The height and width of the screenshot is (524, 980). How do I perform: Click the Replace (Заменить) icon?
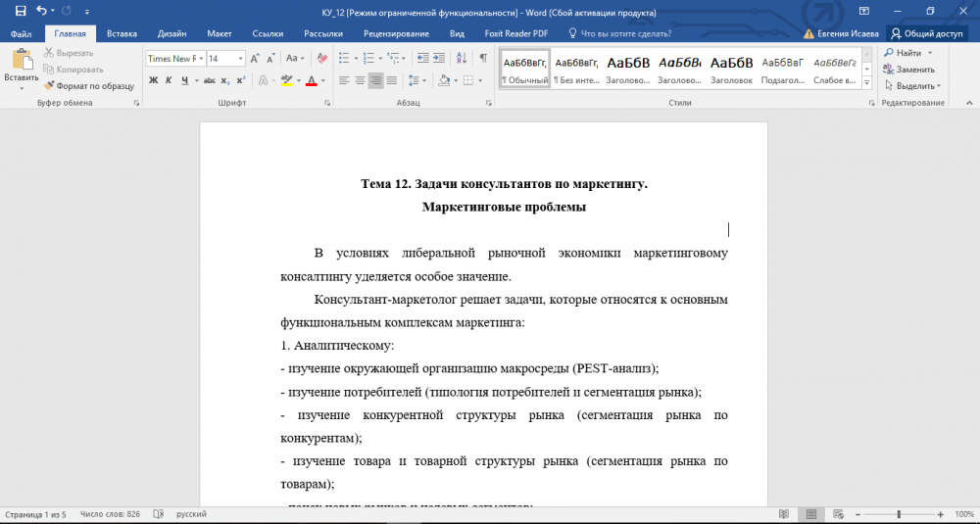pos(908,70)
